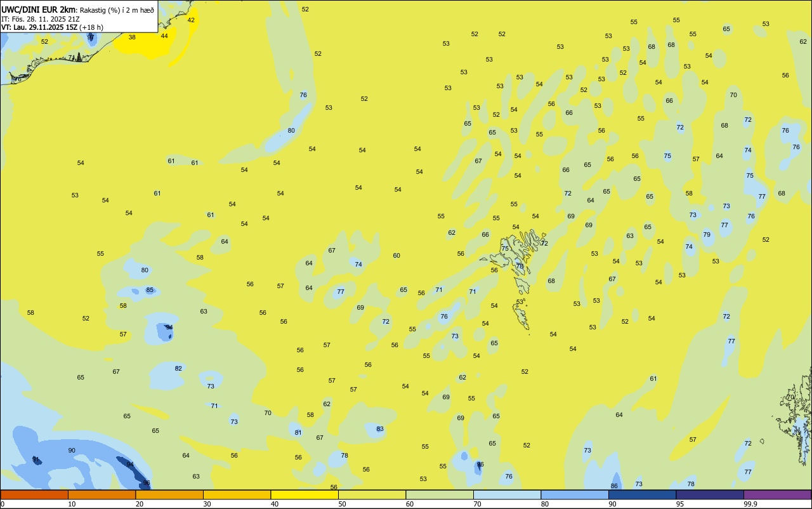Click the humidity value 81 on the map

(x=298, y=432)
